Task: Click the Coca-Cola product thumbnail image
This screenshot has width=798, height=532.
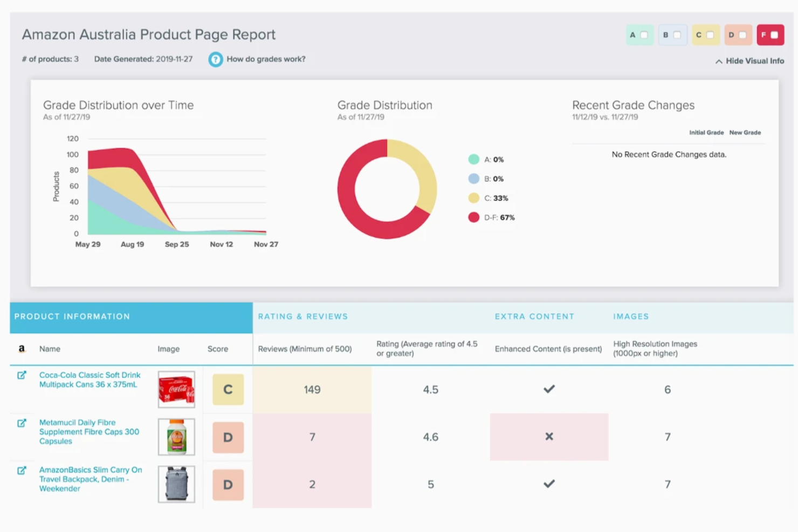Action: (x=176, y=389)
